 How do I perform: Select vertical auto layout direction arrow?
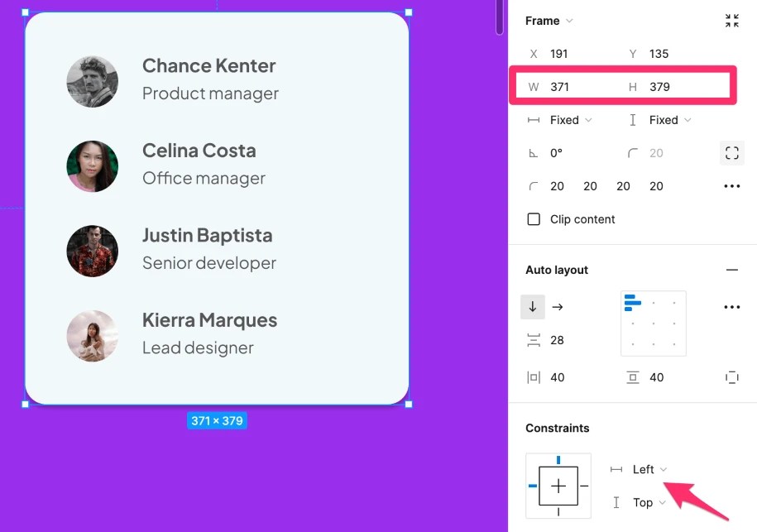(533, 306)
